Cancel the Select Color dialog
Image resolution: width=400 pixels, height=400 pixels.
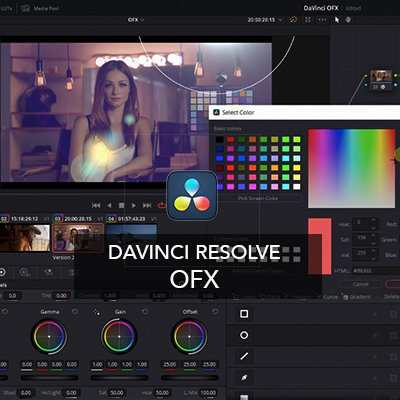pos(361,284)
